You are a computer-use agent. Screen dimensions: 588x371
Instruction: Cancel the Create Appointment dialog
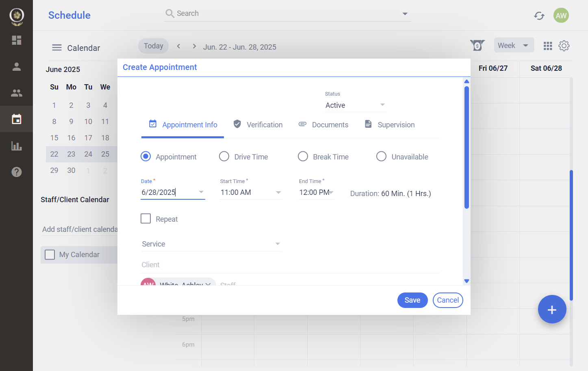448,300
